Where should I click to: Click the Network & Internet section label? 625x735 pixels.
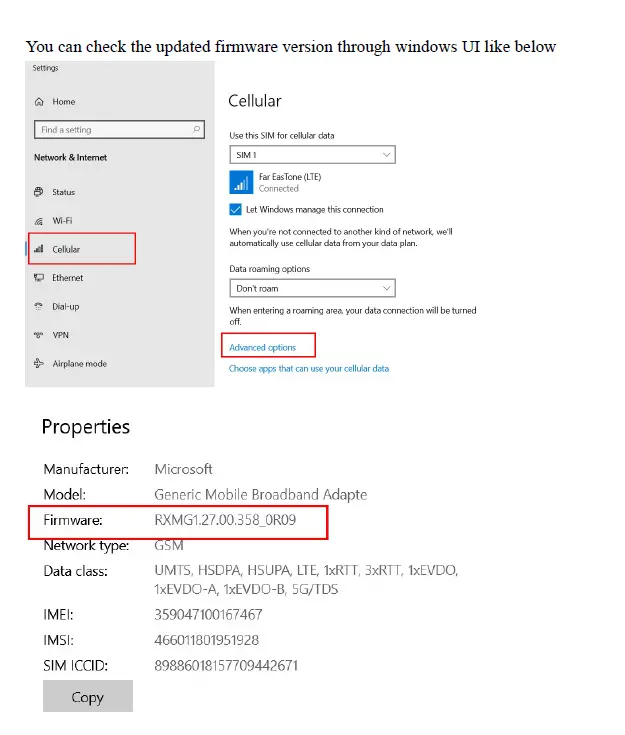pyautogui.click(x=70, y=158)
